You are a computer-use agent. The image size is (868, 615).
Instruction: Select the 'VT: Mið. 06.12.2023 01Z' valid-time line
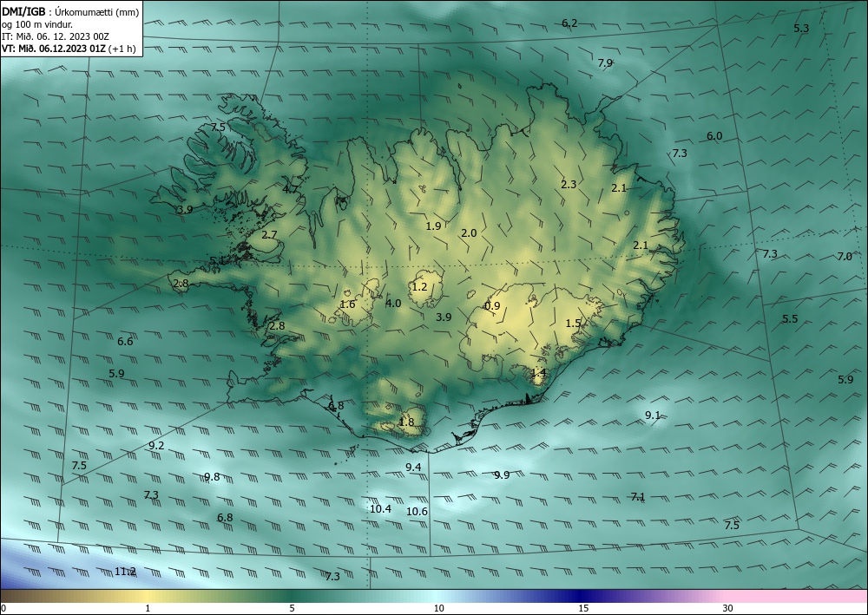(x=54, y=48)
